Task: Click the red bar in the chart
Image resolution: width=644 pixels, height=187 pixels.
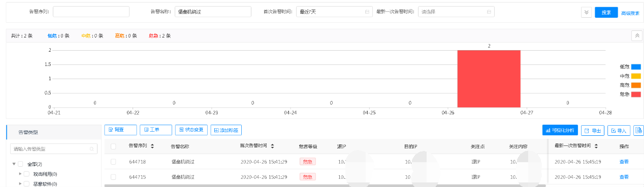Action: click(x=489, y=79)
